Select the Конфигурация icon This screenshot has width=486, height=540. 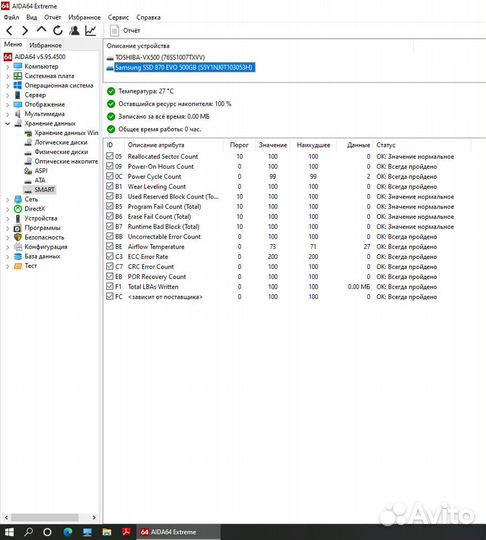click(x=18, y=247)
